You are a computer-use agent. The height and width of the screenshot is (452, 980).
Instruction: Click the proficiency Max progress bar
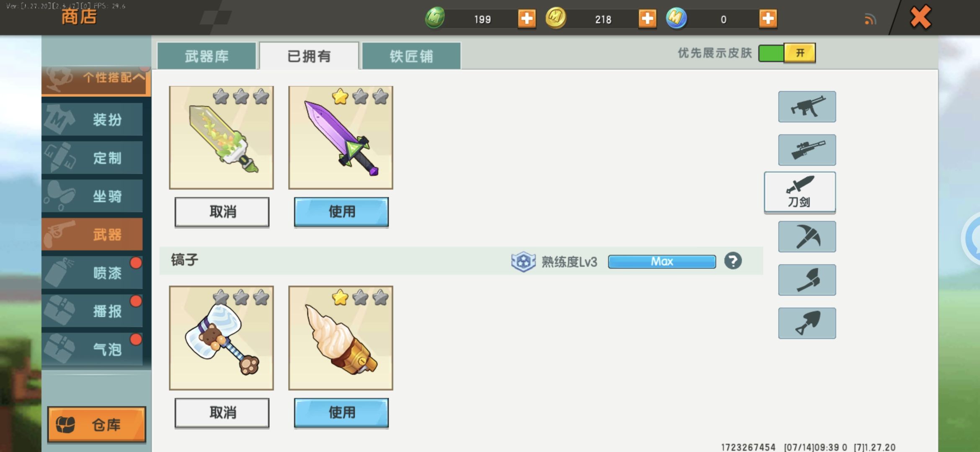click(x=662, y=262)
